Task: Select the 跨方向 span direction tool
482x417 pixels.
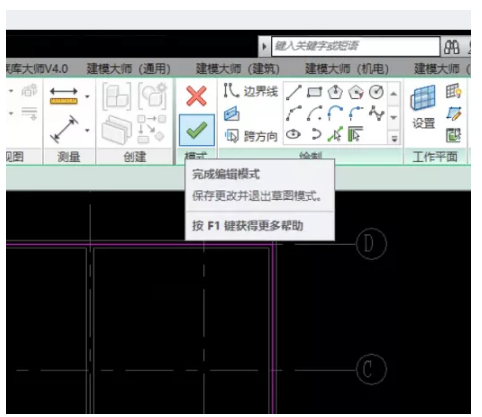Action: (251, 136)
